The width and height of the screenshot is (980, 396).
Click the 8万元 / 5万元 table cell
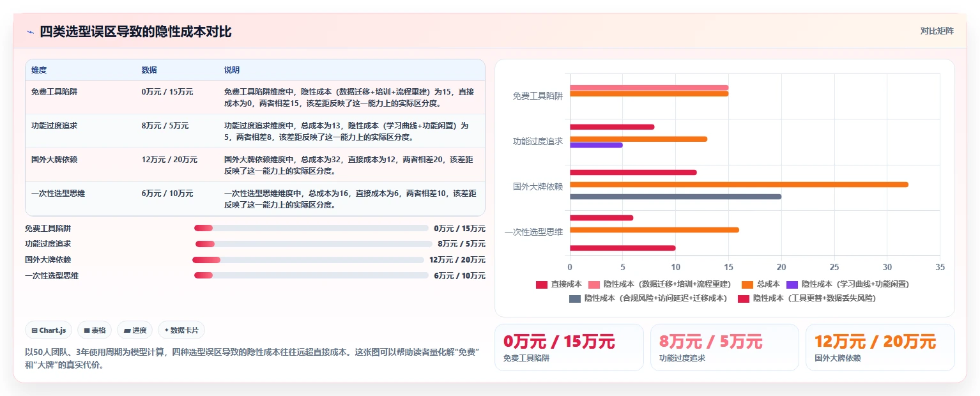165,126
